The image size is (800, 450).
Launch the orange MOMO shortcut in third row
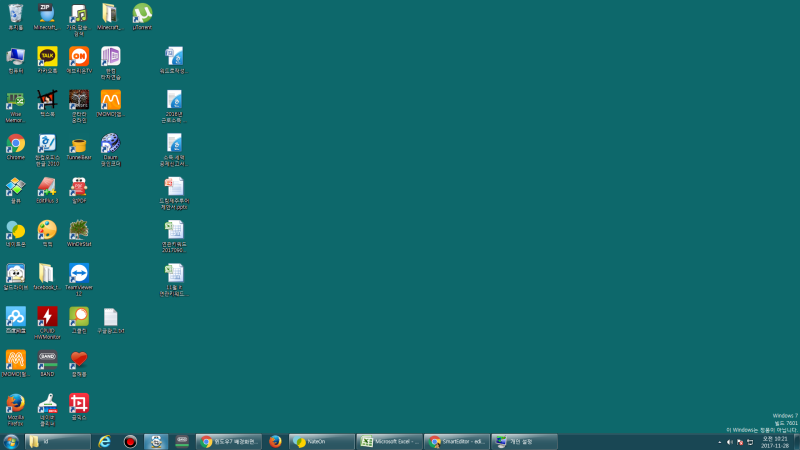(x=110, y=104)
